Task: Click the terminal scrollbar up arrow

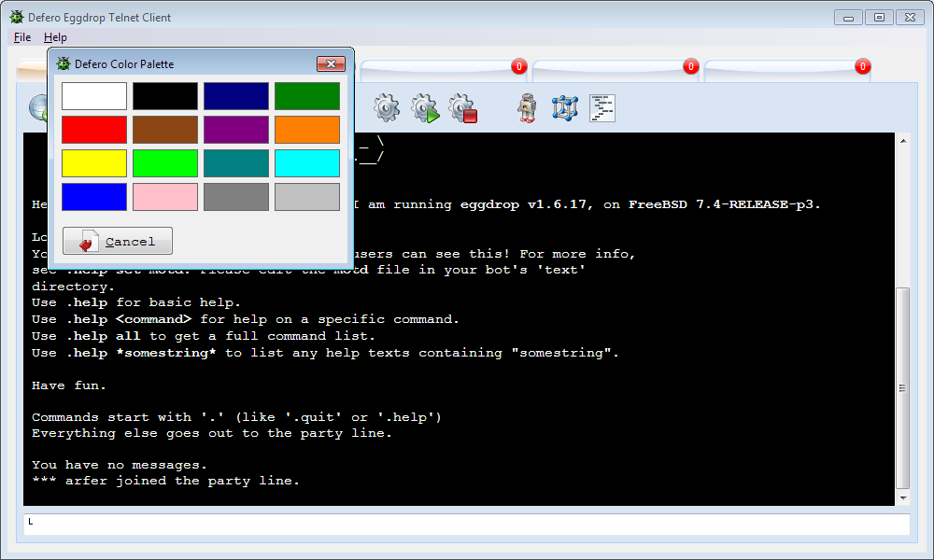Action: click(x=903, y=141)
